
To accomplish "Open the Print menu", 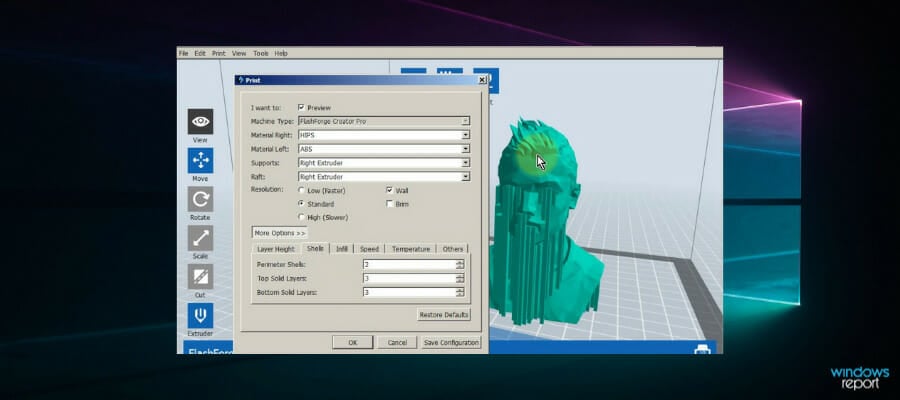I will pos(219,53).
